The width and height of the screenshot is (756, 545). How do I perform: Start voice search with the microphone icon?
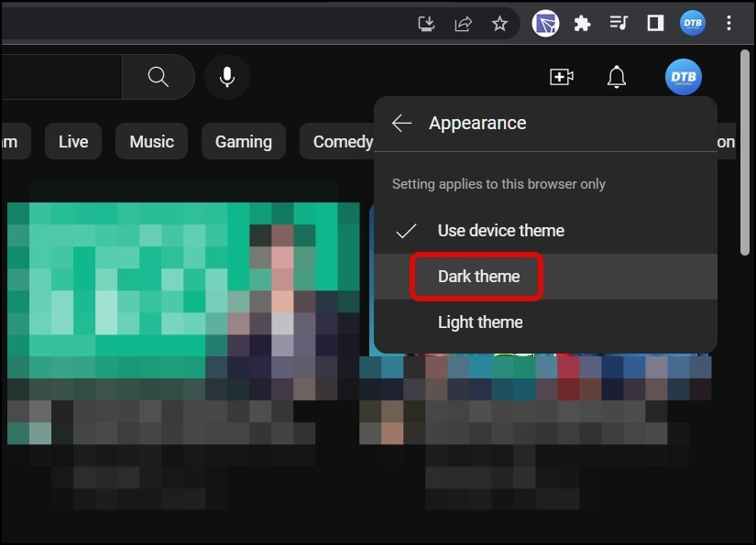(227, 77)
